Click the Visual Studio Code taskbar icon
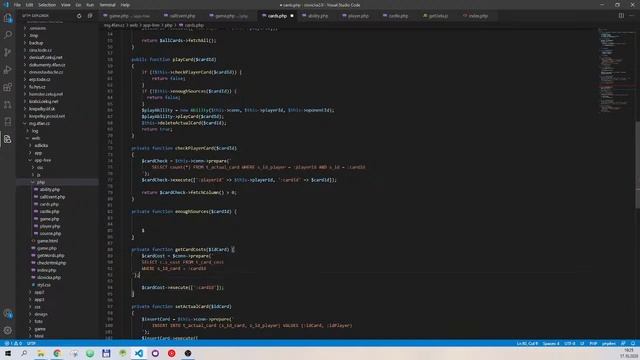640x360 pixels. [139, 353]
